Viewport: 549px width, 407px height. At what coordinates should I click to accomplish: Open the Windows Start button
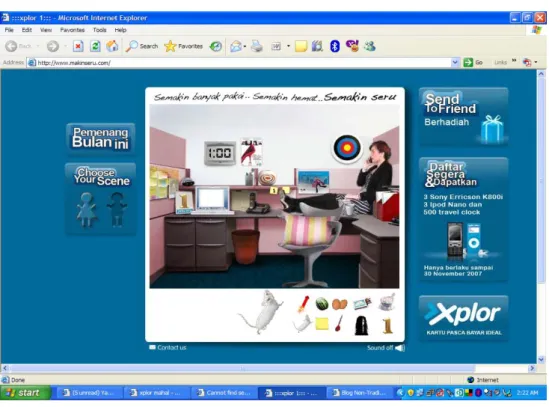click(x=26, y=393)
